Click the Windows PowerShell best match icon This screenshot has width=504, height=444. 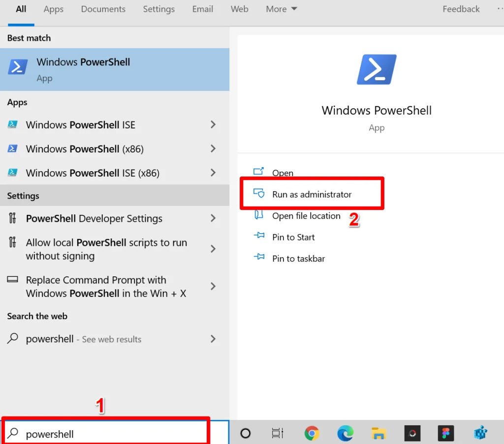coord(18,67)
